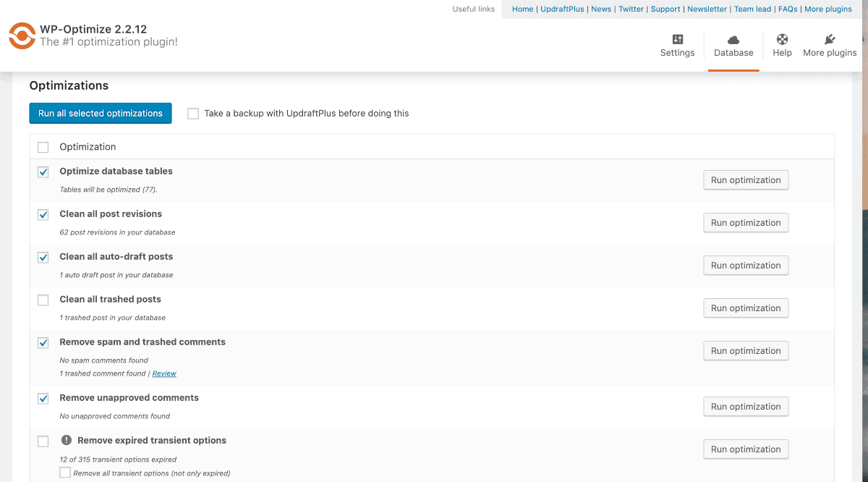
Task: Open the FAQs link in Useful links
Action: point(787,9)
